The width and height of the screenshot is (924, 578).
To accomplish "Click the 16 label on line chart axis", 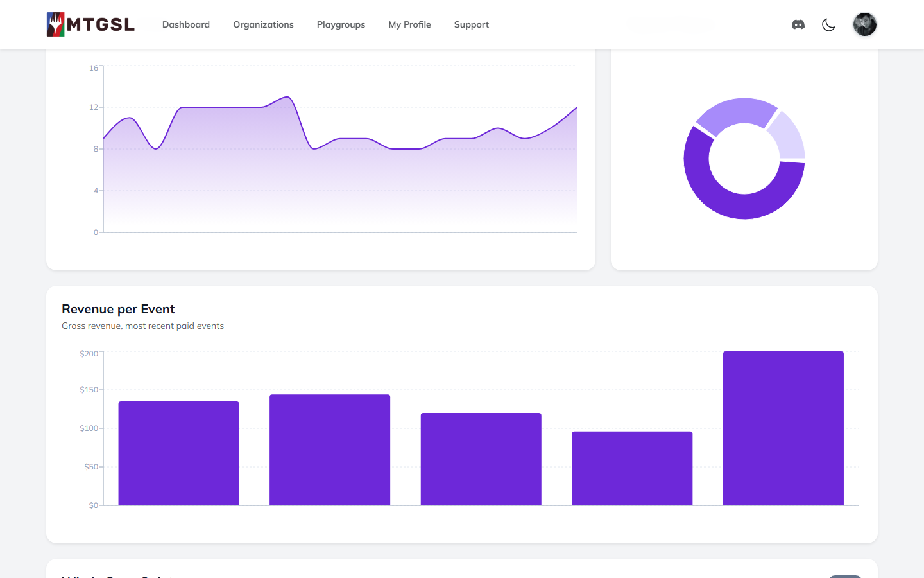I will (x=94, y=67).
